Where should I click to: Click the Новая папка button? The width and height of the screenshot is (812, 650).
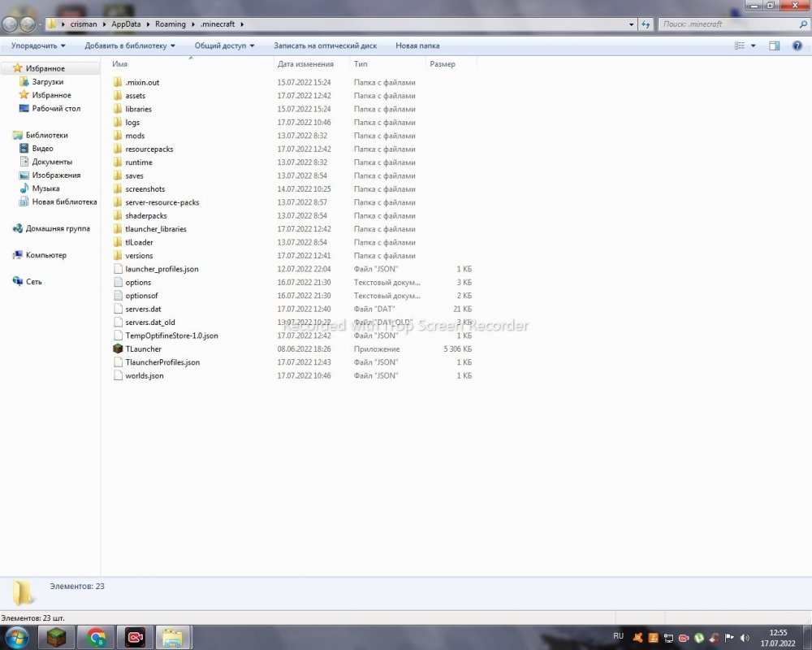click(x=417, y=45)
